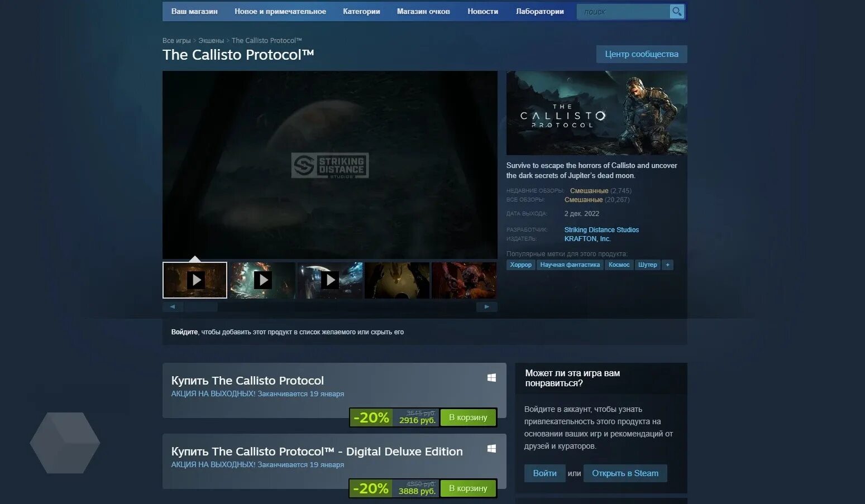Screen dimensions: 865x504
Task: Click the main trailer video player
Action: click(330, 165)
